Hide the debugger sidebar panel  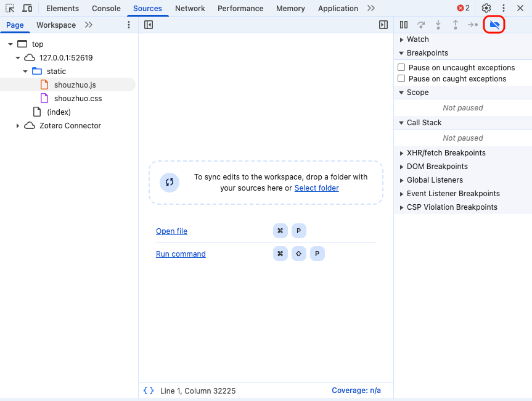tap(383, 25)
